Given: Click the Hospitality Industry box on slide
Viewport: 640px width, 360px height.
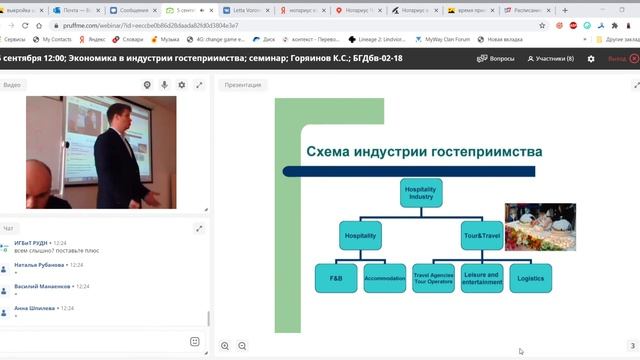Looking at the screenshot, I should click(421, 193).
